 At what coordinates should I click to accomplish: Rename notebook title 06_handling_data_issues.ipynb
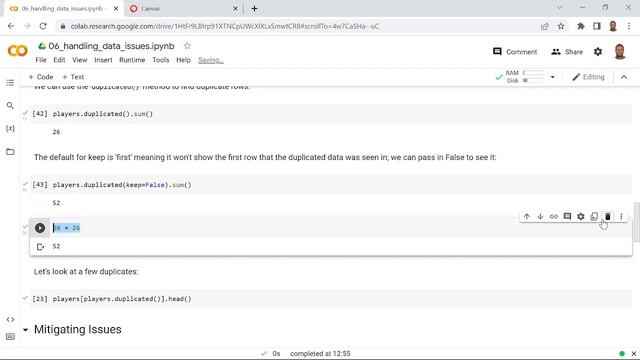111,46
